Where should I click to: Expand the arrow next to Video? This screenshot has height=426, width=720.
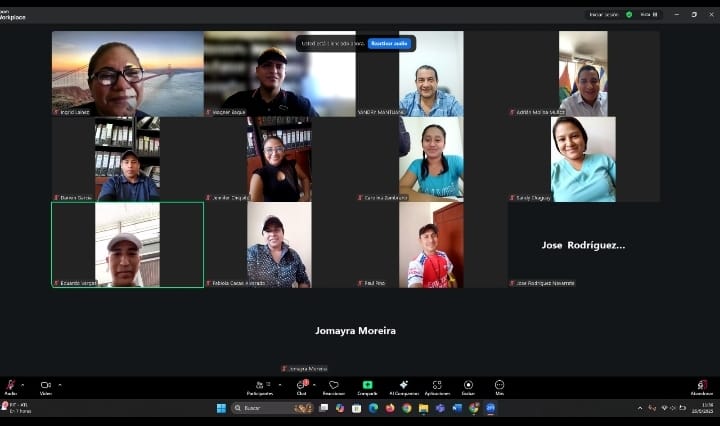tap(60, 383)
